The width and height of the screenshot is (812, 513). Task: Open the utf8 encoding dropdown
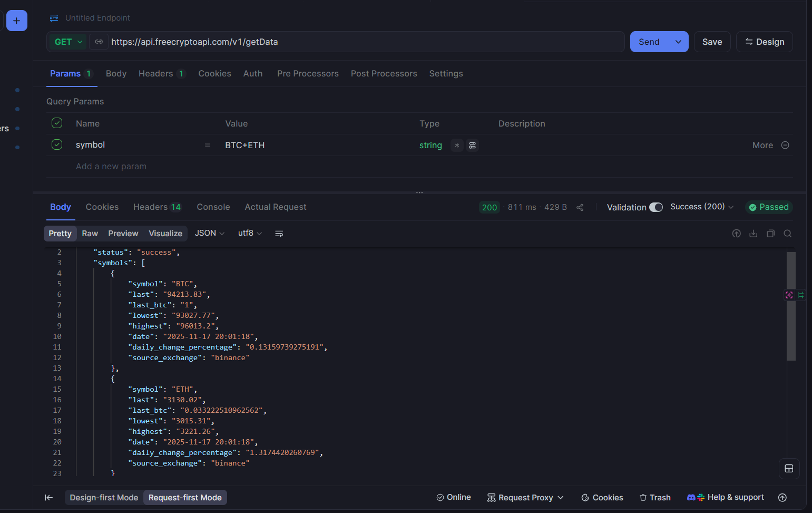249,233
